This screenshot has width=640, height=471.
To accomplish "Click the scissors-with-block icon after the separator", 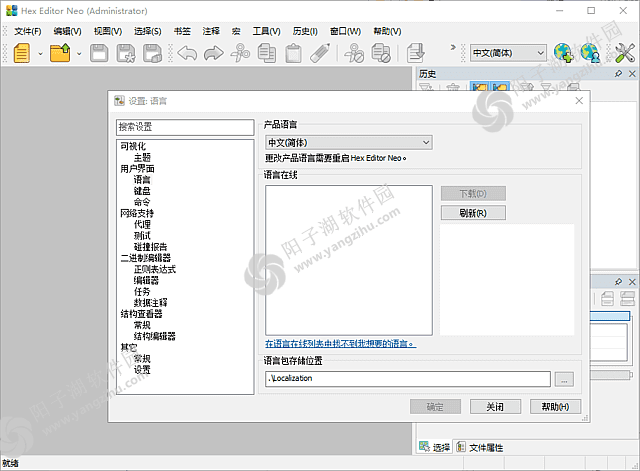I will [354, 53].
